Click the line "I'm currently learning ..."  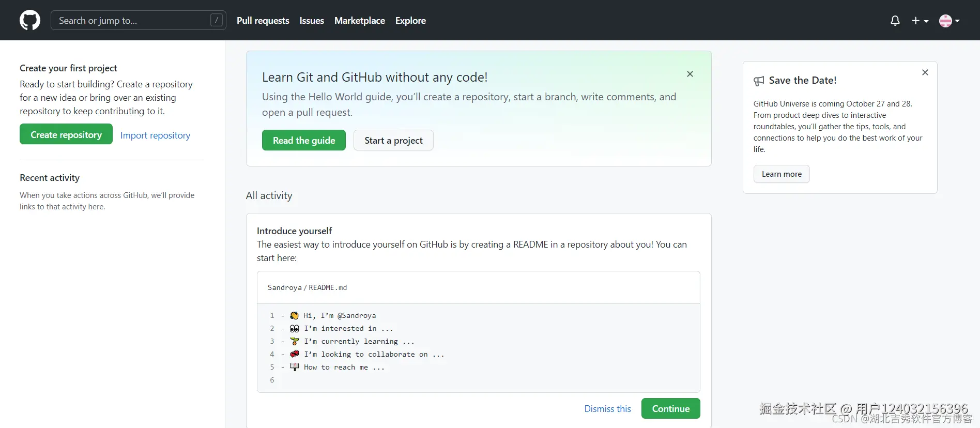point(359,341)
